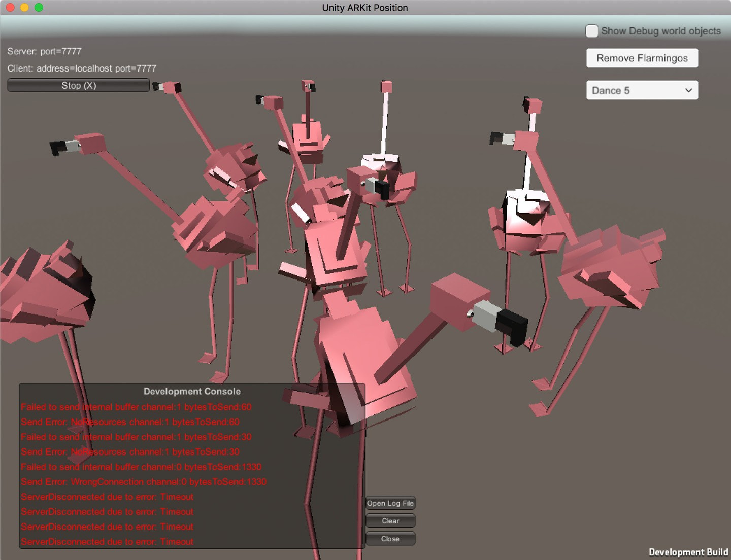Open the Dance 5 dropdown
731x560 pixels.
tap(642, 90)
